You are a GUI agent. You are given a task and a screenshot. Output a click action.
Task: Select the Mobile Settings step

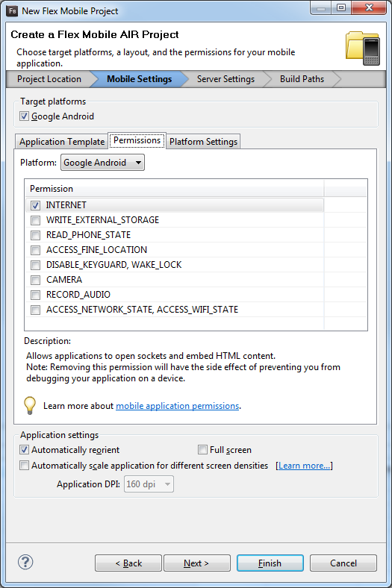(x=139, y=79)
